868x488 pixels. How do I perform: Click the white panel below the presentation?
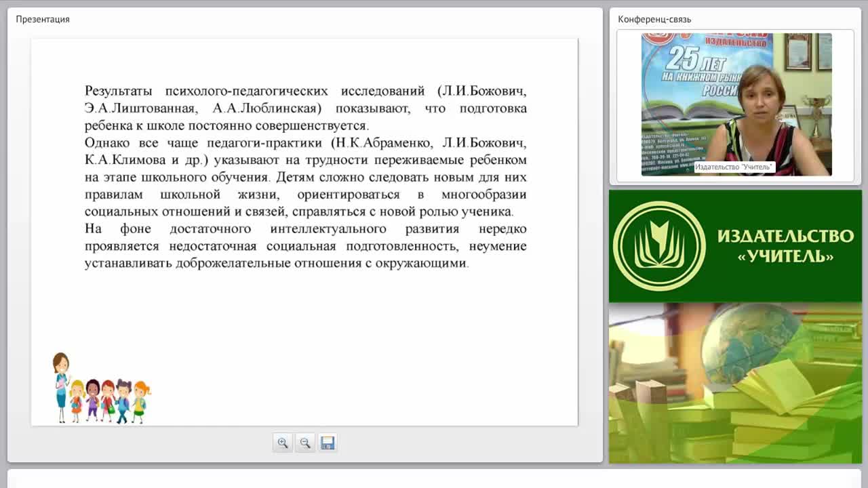tap(434, 478)
